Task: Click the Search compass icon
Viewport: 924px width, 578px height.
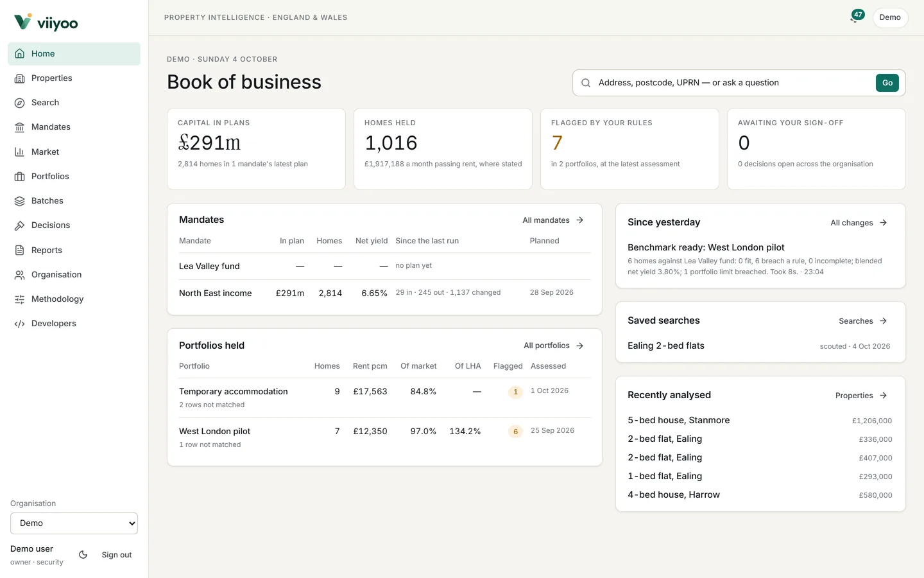Action: pyautogui.click(x=19, y=103)
